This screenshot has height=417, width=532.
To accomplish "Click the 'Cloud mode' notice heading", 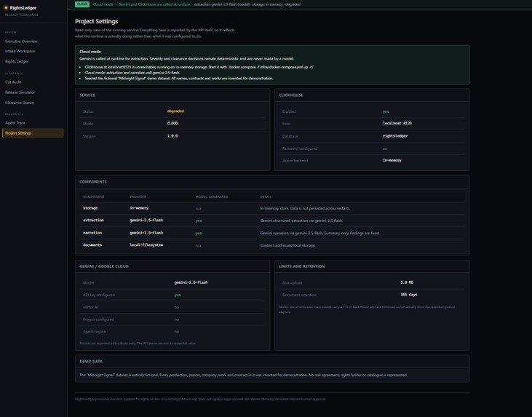I will (90, 52).
